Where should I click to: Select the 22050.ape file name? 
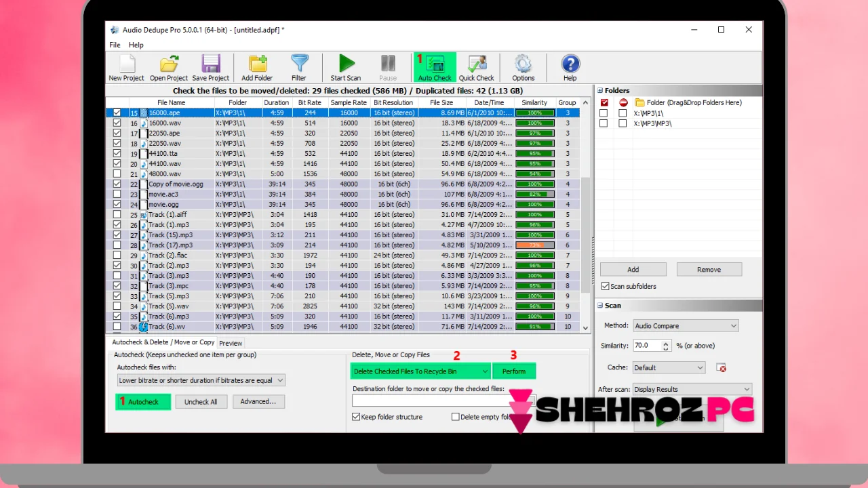coord(164,134)
